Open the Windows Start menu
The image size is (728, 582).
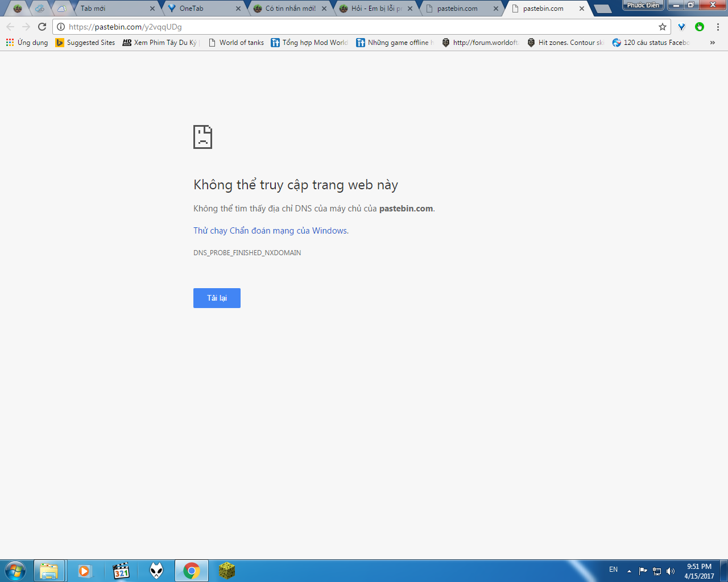coord(15,571)
